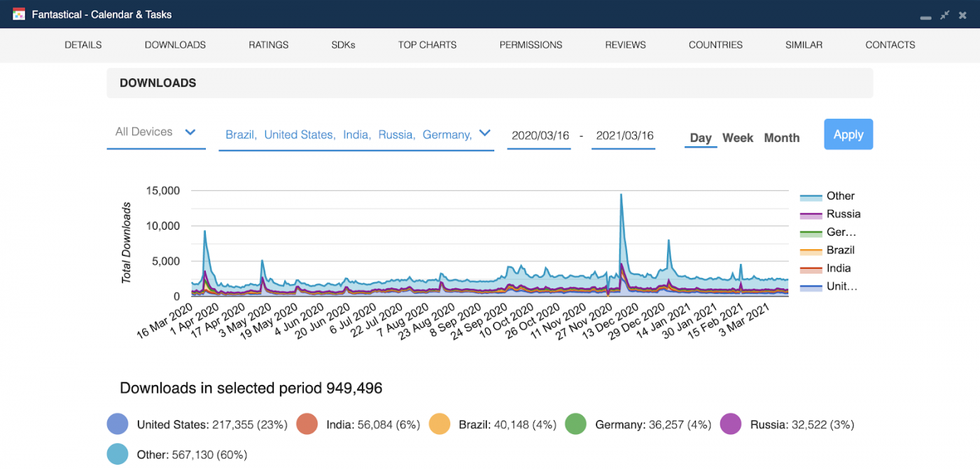Screen dimensions: 980x469
Task: Toggle the Unit… series in chart legend
Action: click(x=829, y=286)
